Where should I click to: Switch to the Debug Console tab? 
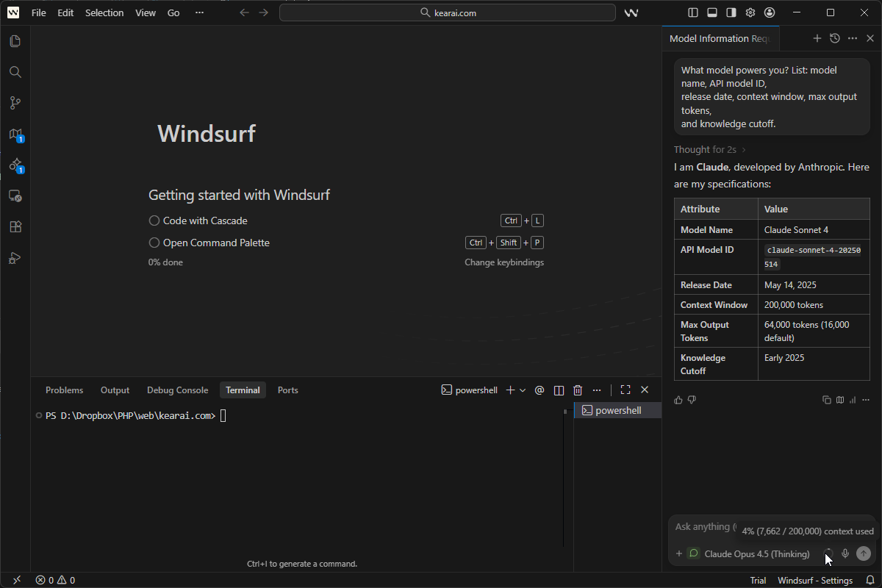tap(177, 390)
